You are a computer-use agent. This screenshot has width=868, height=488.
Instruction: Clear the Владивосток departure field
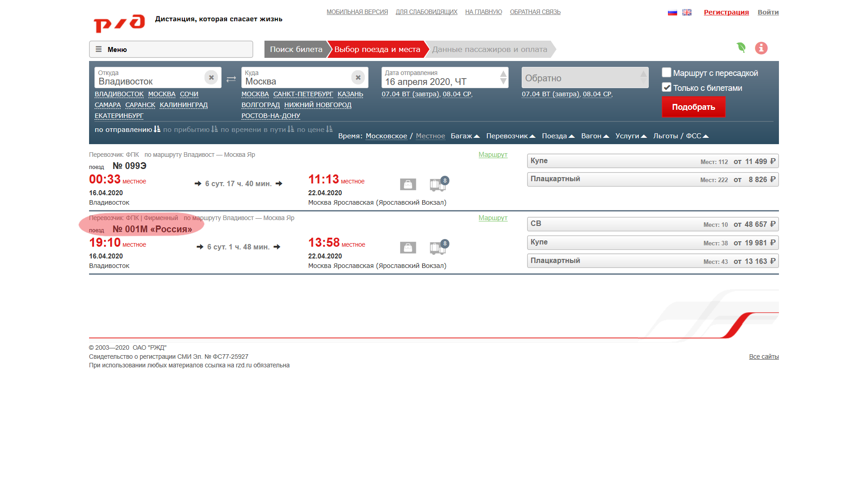point(211,77)
